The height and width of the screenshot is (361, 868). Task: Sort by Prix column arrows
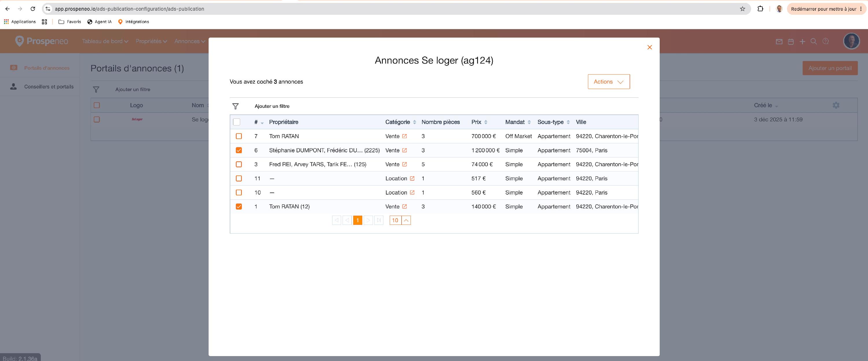click(x=486, y=122)
